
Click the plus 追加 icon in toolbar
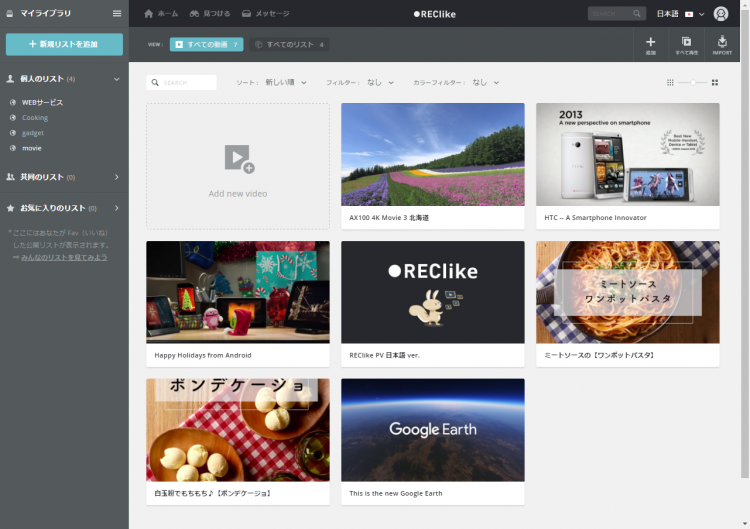[x=651, y=42]
